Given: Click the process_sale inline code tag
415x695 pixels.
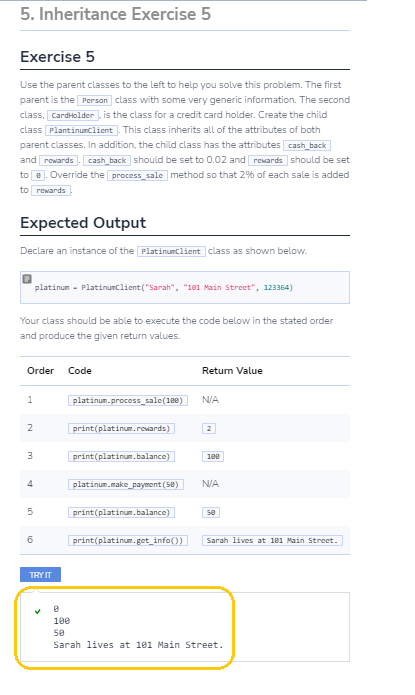Looking at the screenshot, I should [x=137, y=176].
